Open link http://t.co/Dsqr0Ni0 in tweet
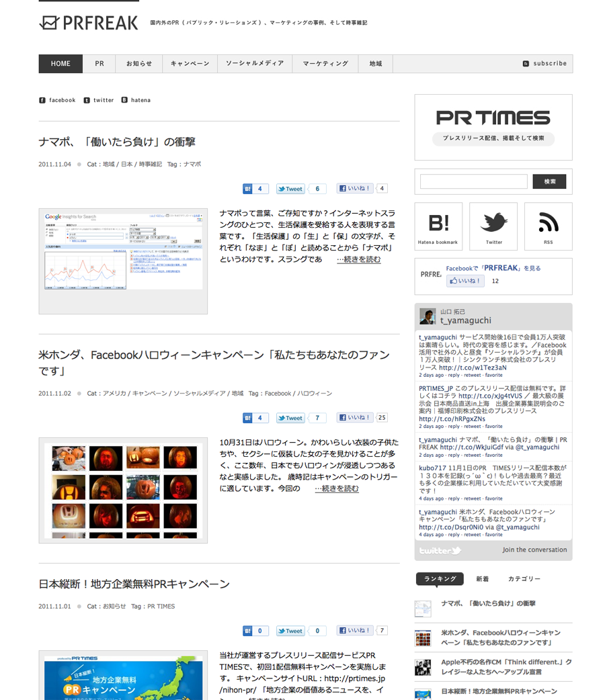Viewport: 605px width, 700px height. point(452,527)
